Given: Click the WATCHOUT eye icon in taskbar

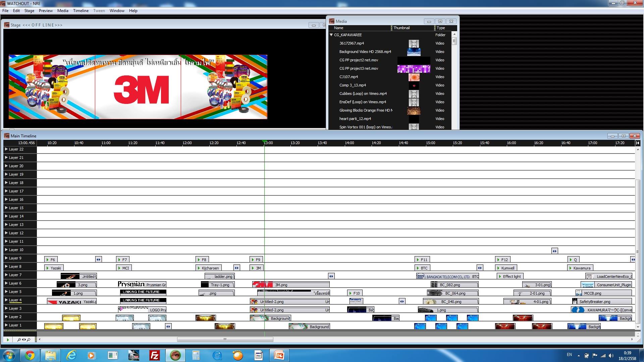Looking at the screenshot, I should [x=175, y=355].
